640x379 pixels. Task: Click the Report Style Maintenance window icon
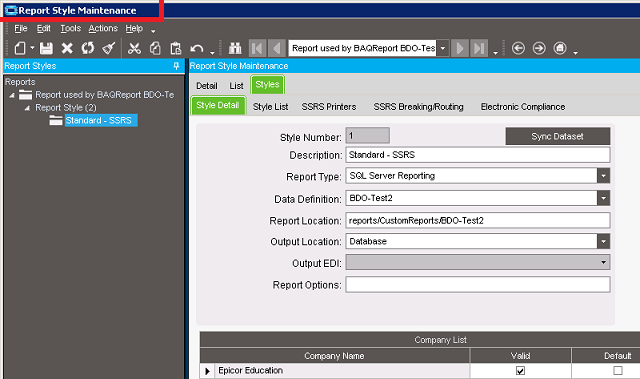(11, 10)
